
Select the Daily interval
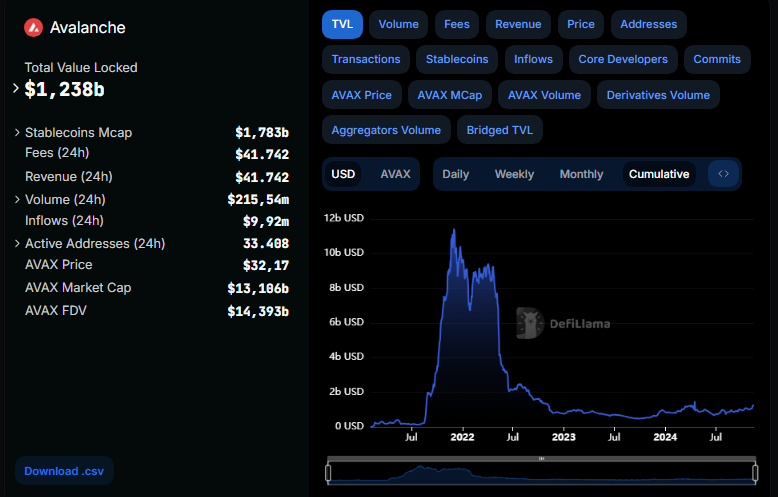(455, 174)
